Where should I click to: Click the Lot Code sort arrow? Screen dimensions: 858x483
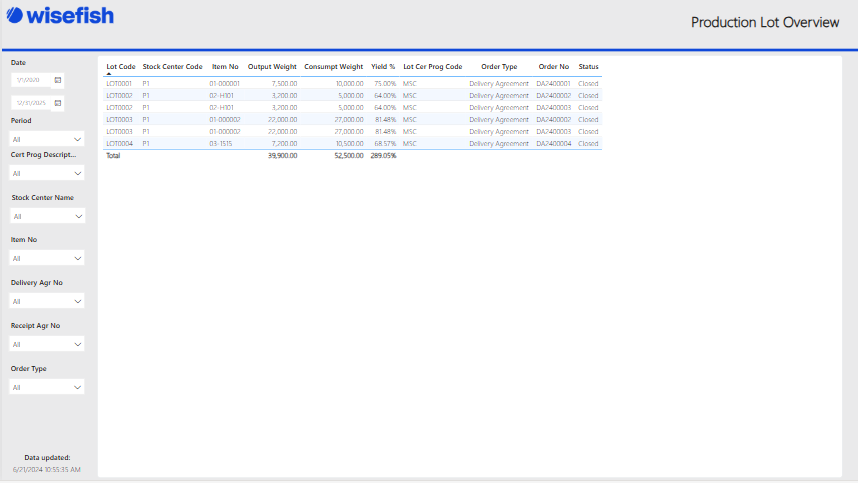pyautogui.click(x=109, y=74)
